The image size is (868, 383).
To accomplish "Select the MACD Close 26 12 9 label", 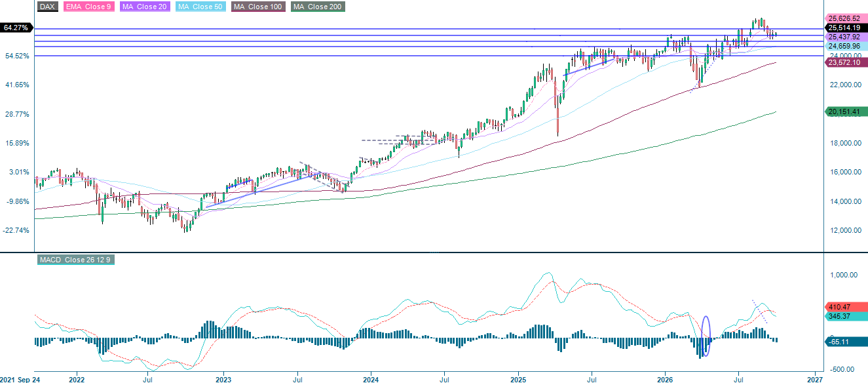I will point(76,260).
